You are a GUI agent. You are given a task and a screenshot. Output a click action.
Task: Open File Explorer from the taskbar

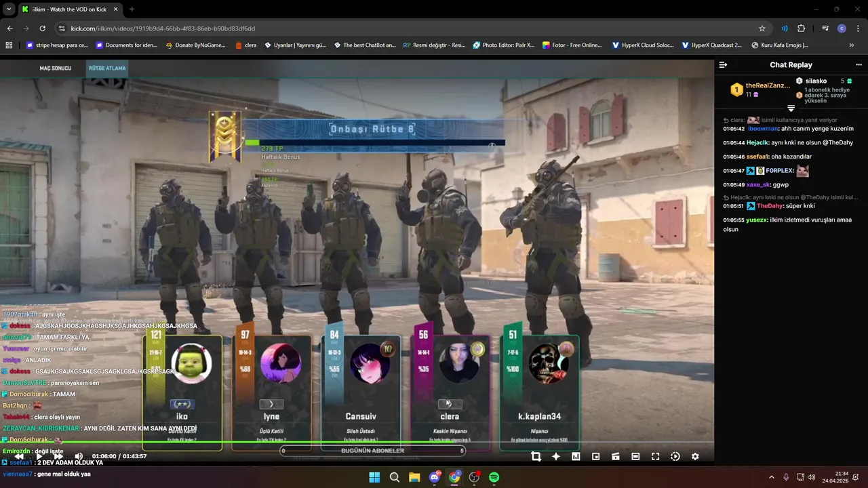[x=414, y=477]
